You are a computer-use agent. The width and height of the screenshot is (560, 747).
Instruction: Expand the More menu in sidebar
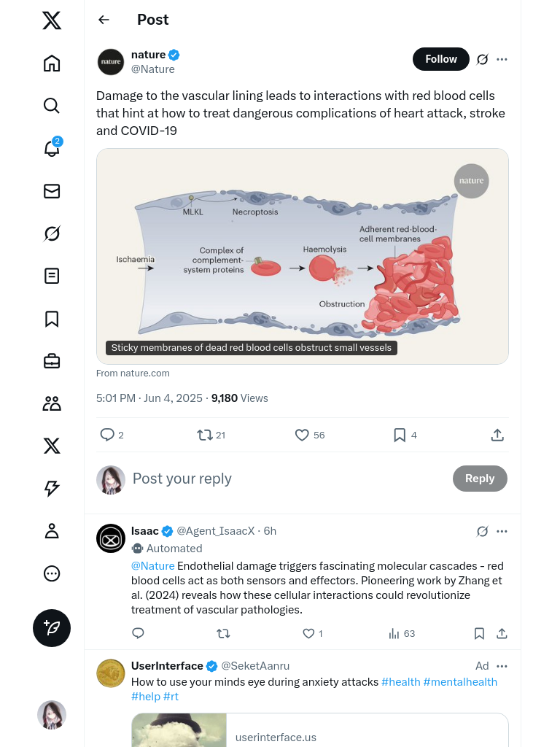pos(52,573)
